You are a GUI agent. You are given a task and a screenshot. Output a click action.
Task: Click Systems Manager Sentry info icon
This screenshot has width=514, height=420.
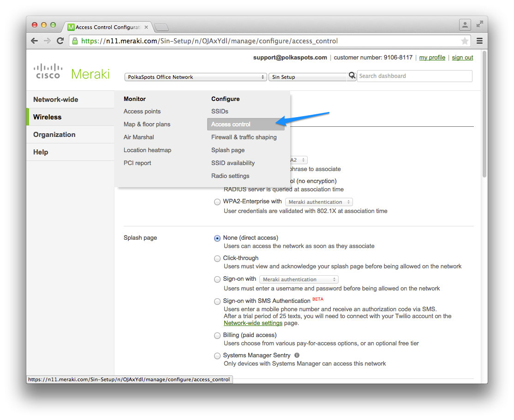(297, 355)
